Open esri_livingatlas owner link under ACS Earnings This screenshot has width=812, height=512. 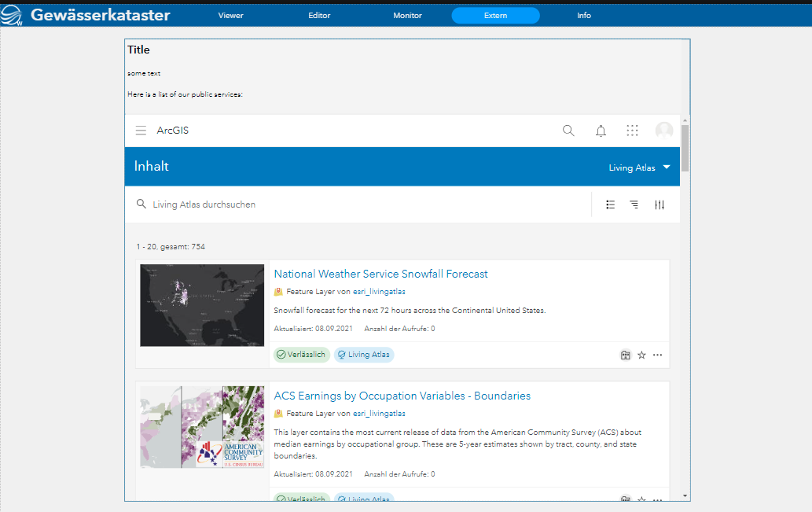point(379,414)
